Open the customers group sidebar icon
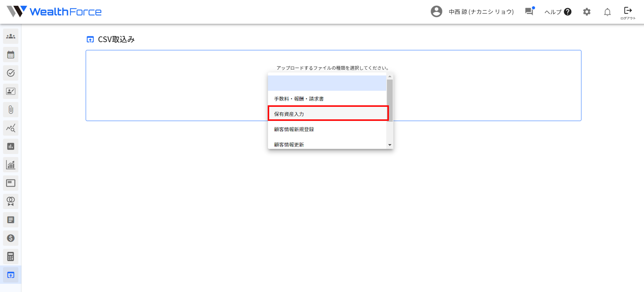The image size is (644, 292). point(11,36)
